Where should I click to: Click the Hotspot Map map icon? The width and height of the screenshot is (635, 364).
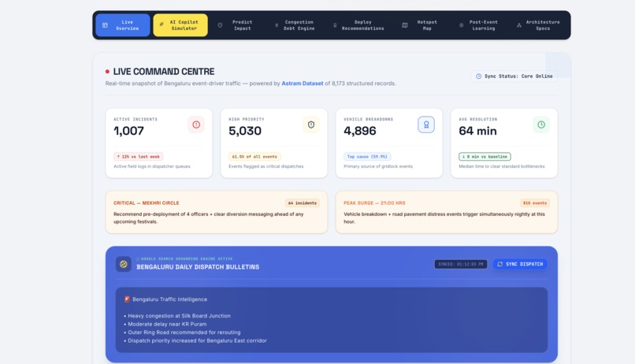tap(405, 25)
